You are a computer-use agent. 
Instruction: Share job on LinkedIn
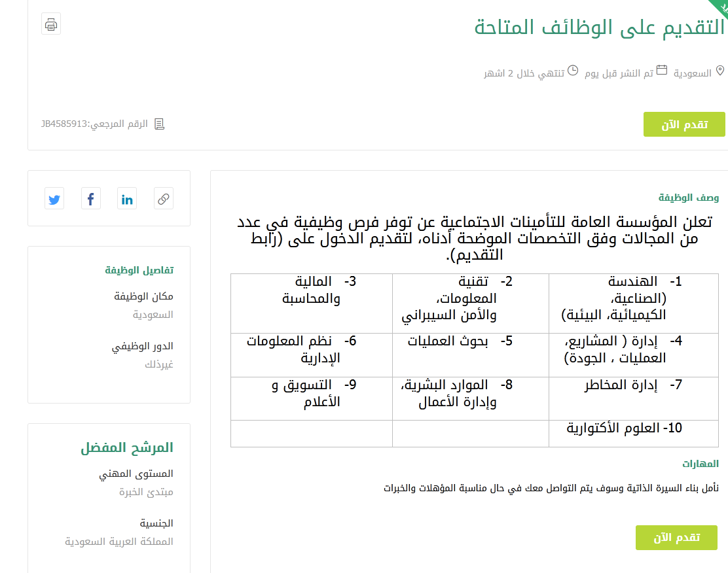[x=127, y=199]
